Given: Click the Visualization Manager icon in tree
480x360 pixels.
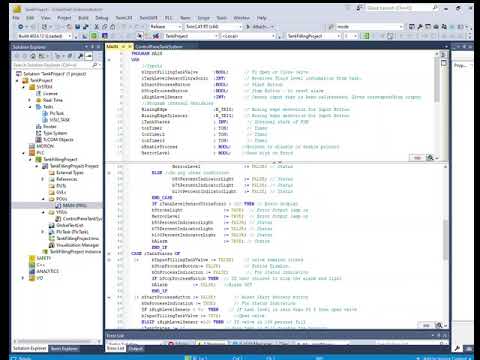Looking at the screenshot, I should (x=52, y=245).
